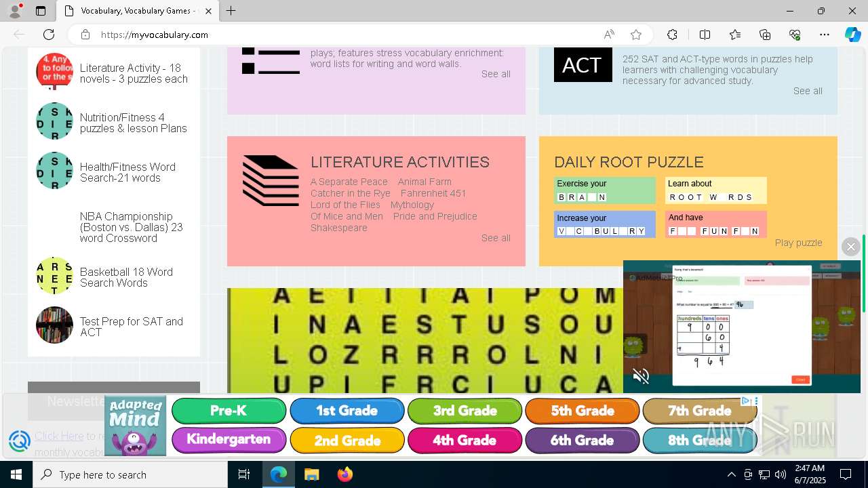Image resolution: width=868 pixels, height=488 pixels.
Task: Click the 6th Grade button
Action: click(583, 440)
